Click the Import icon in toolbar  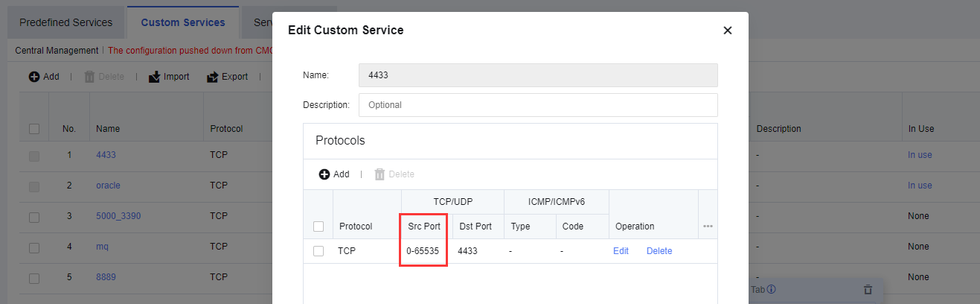(155, 77)
